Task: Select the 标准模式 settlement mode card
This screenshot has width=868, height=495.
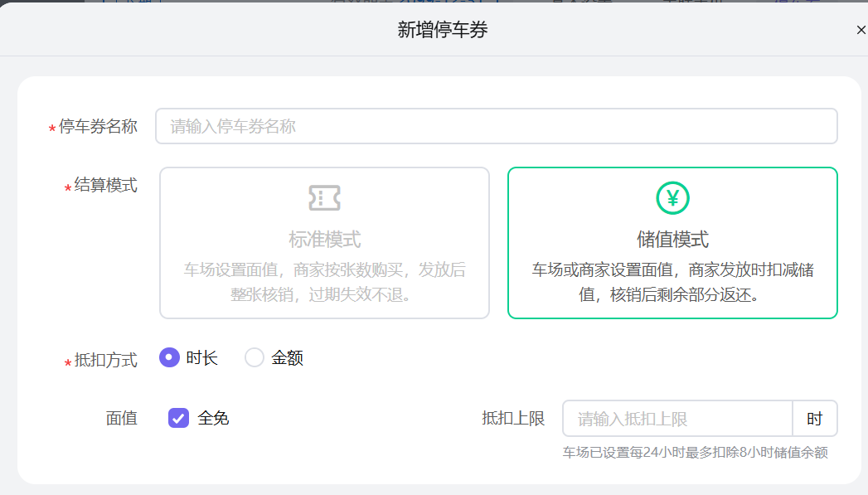Action: 324,242
